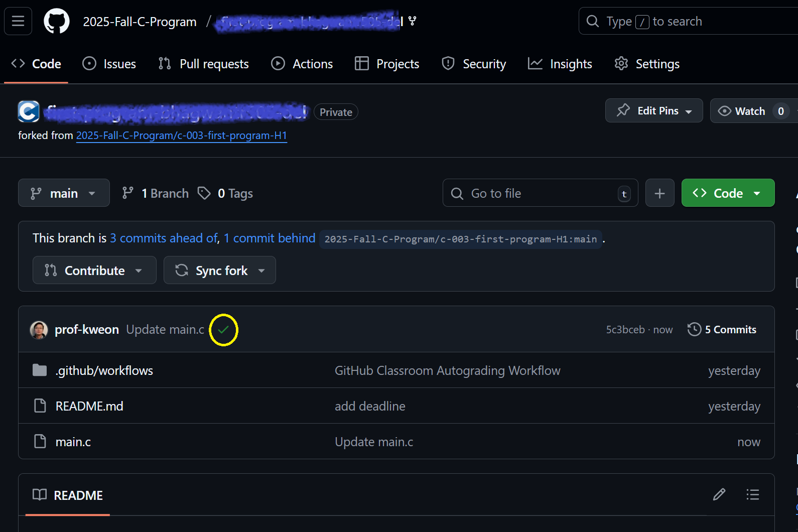Open the Edit Pins dropdown

coord(653,111)
